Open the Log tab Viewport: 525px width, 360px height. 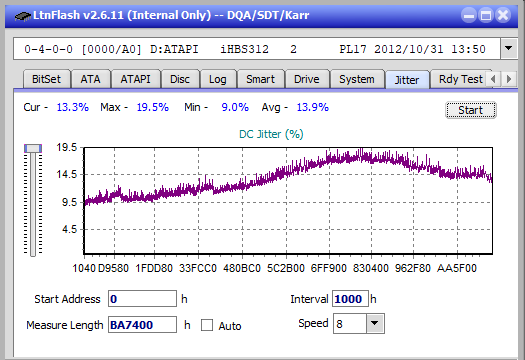pyautogui.click(x=218, y=79)
